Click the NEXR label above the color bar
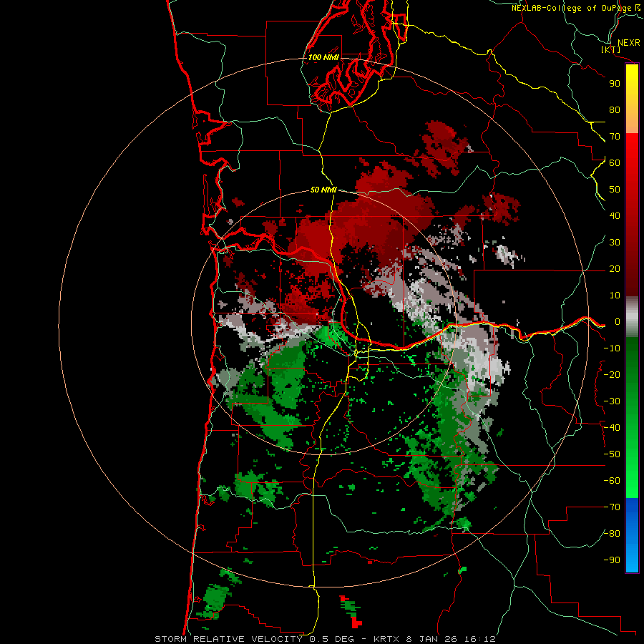This screenshot has width=644, height=644. coord(629,43)
